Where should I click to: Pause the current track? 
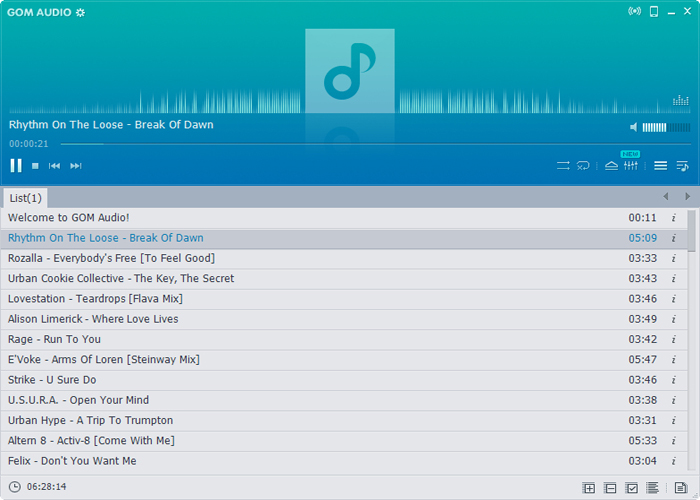[x=16, y=166]
